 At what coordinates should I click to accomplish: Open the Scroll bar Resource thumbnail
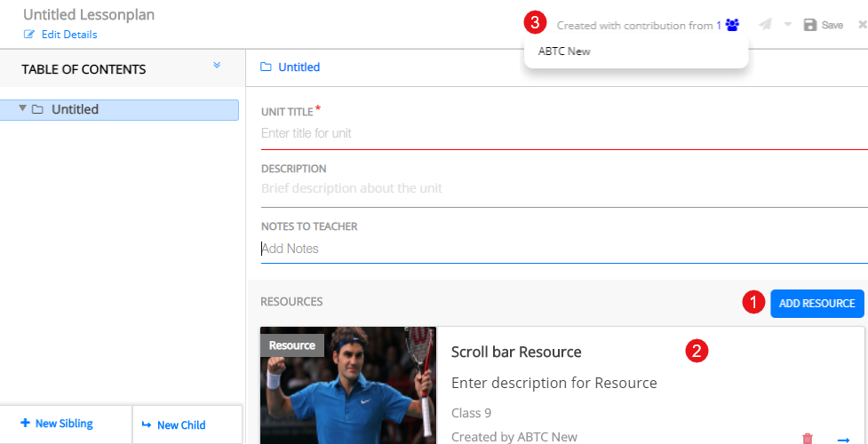click(x=347, y=385)
